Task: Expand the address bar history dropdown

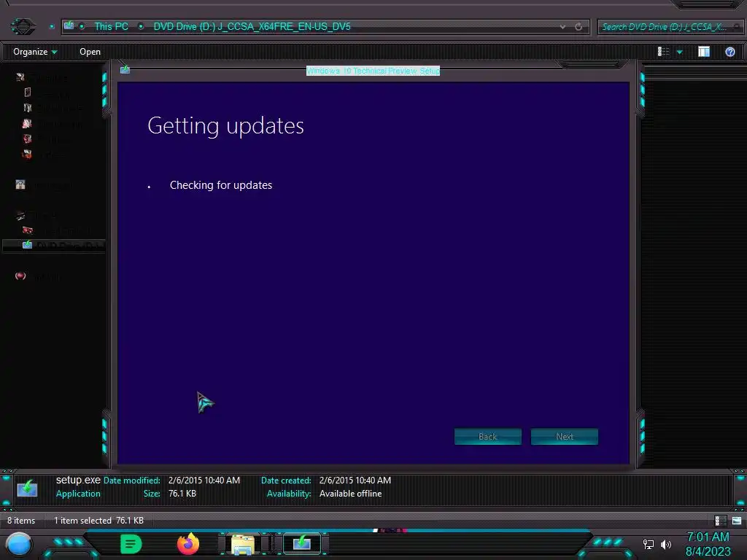Action: click(562, 27)
